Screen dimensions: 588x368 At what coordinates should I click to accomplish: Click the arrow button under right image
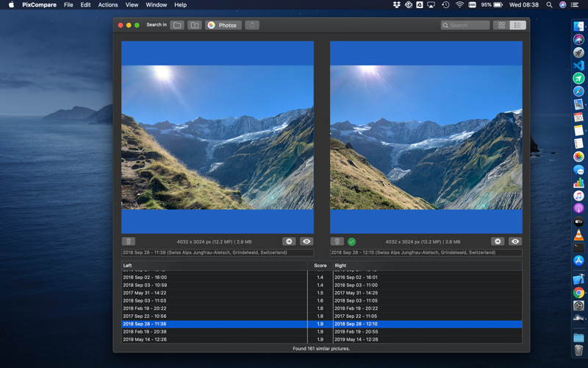(498, 241)
